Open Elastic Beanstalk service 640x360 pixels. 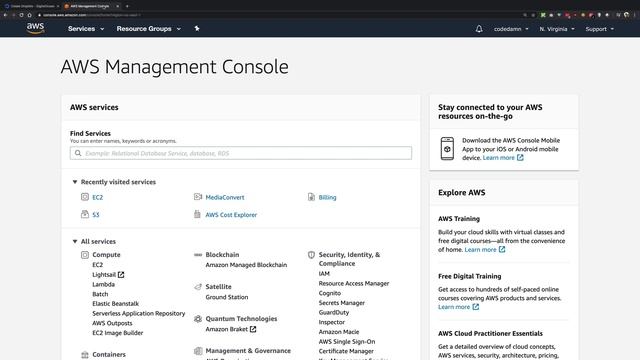(116, 304)
